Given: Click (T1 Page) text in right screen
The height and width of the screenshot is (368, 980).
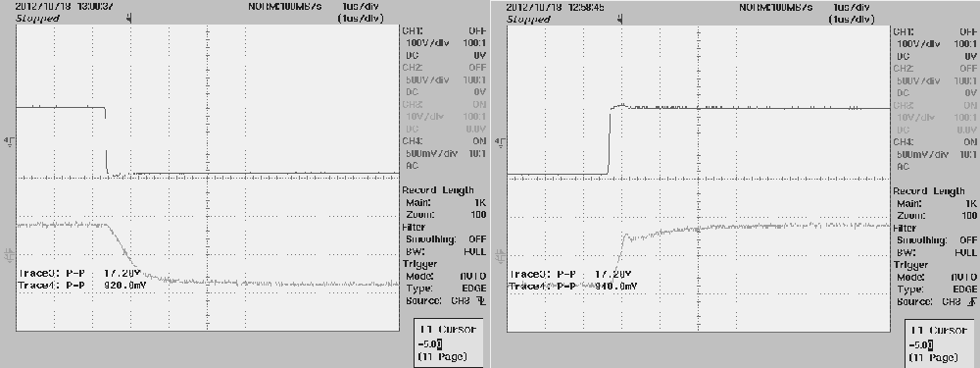Looking at the screenshot, I should [x=933, y=357].
